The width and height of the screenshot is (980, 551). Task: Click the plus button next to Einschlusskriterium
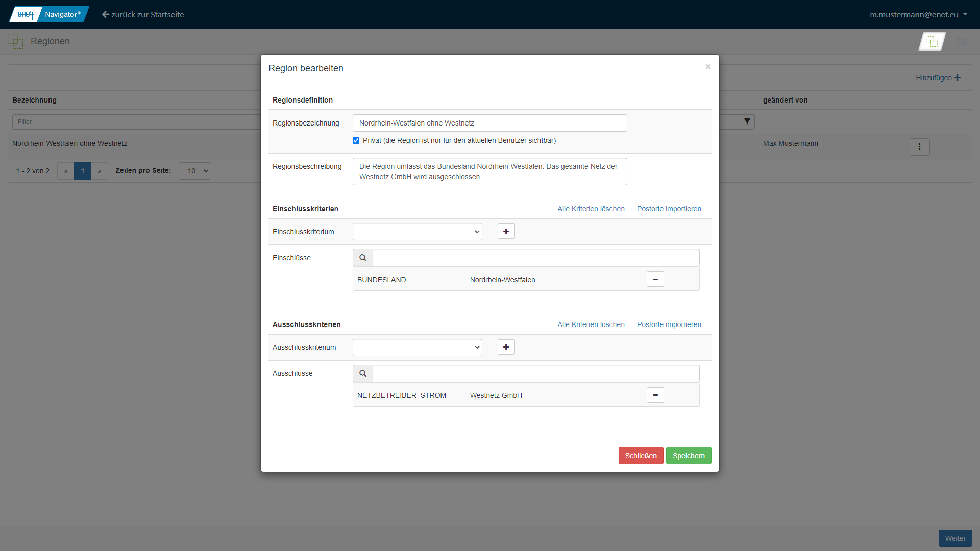(506, 232)
